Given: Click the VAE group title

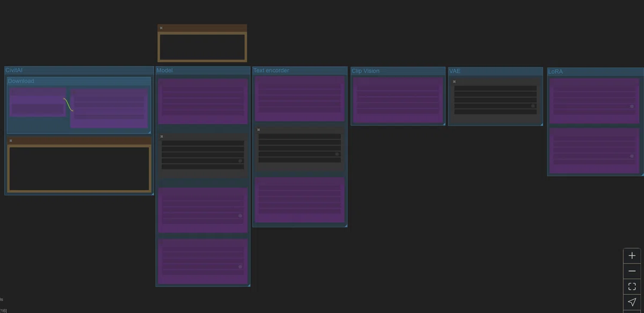Looking at the screenshot, I should (x=455, y=71).
